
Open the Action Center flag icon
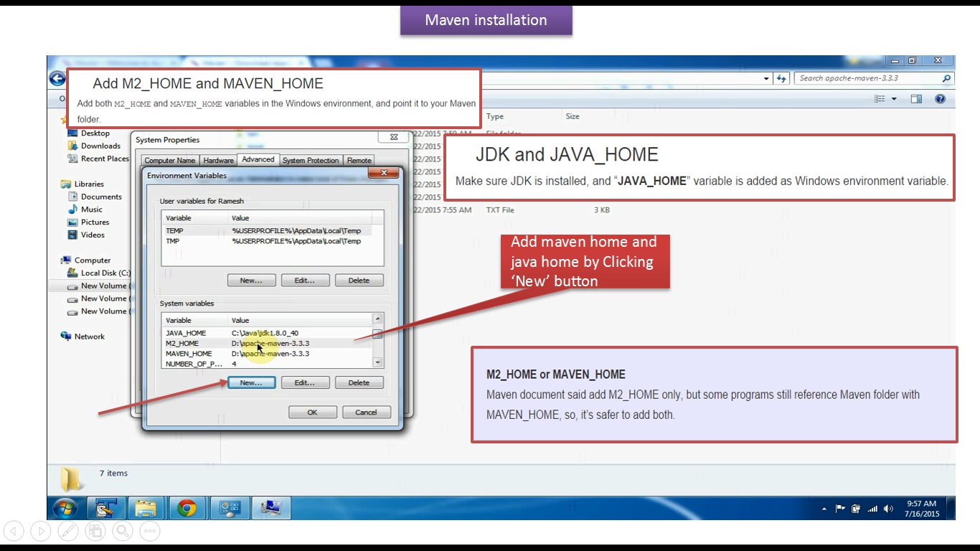click(x=840, y=509)
